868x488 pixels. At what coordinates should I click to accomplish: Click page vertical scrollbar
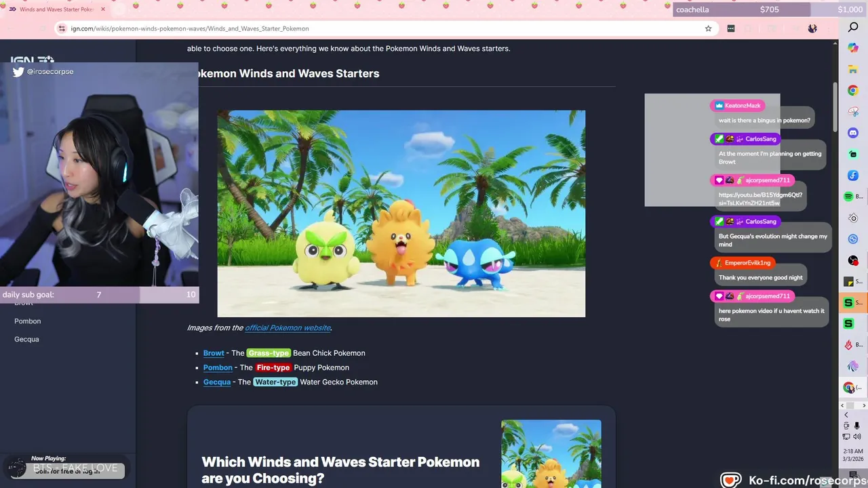coord(835,107)
